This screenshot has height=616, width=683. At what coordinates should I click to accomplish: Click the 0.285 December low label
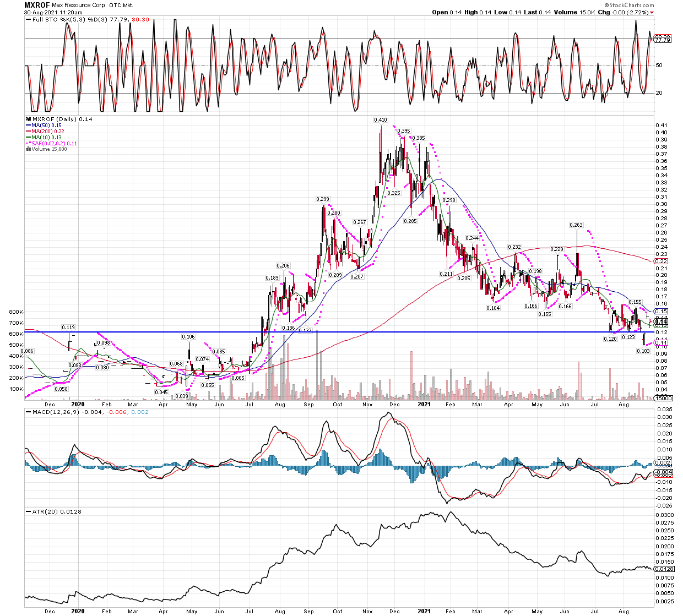(410, 221)
